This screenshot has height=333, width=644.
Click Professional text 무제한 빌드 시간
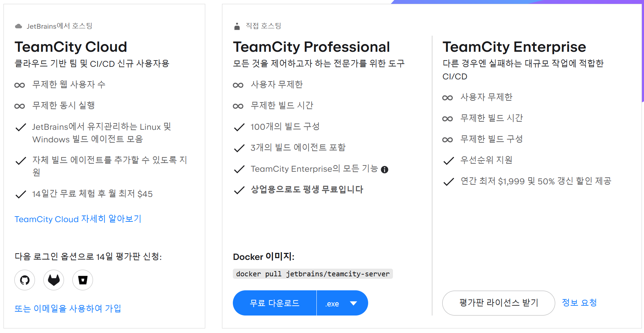(282, 106)
